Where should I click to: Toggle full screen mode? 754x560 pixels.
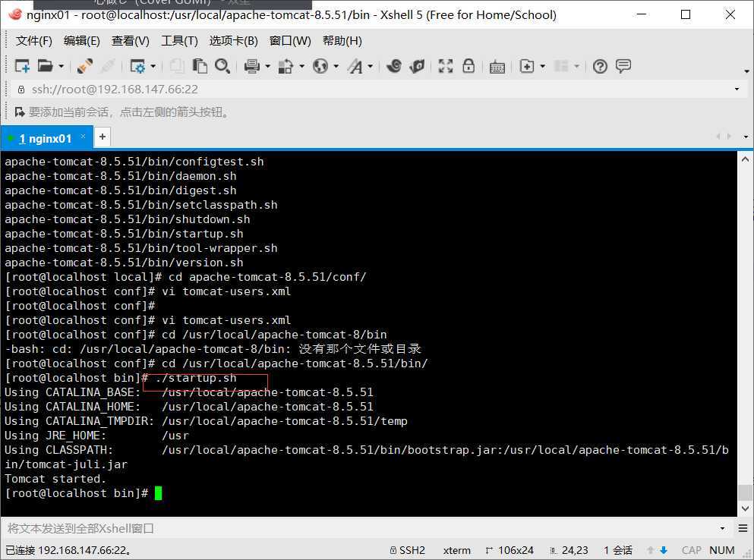point(446,67)
